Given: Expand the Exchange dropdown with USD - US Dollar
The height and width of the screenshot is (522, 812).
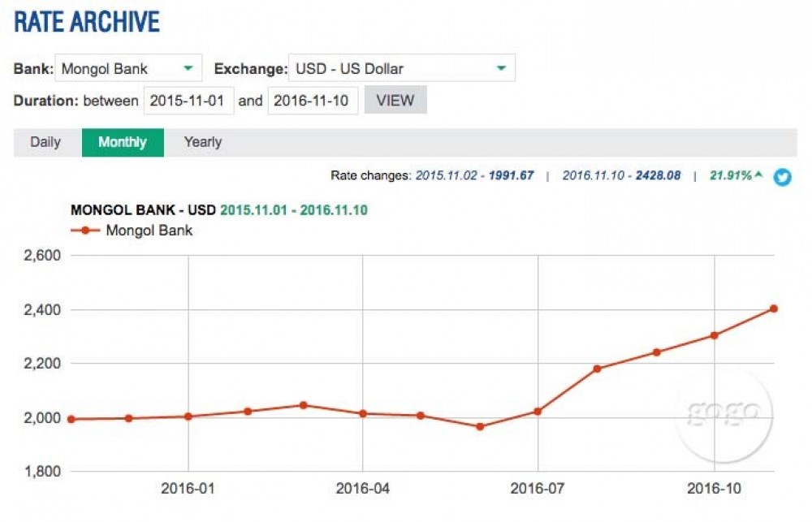Looking at the screenshot, I should coord(401,68).
